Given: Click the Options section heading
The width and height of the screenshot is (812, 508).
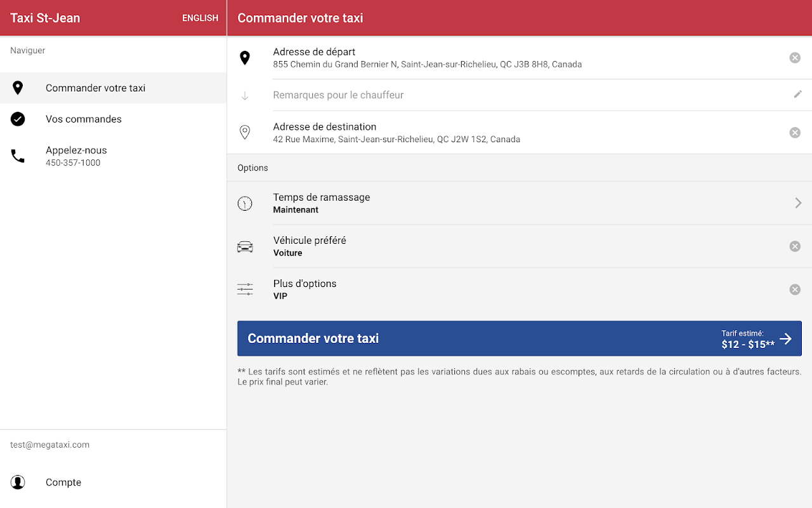Looking at the screenshot, I should tap(253, 168).
